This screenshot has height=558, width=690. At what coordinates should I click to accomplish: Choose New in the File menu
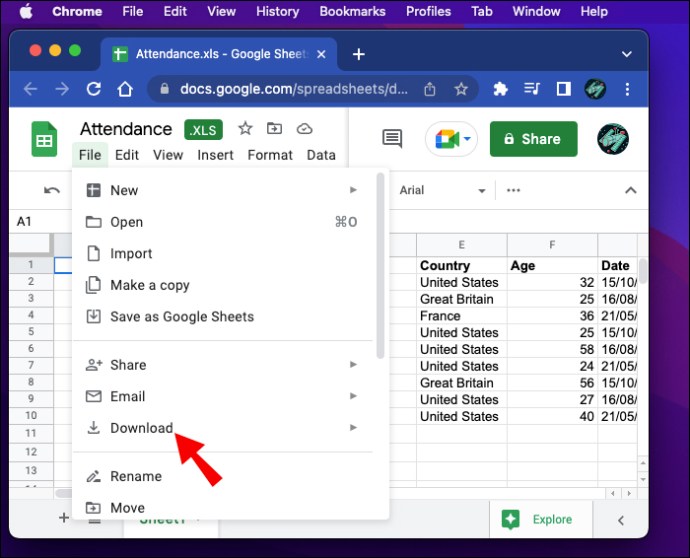[222, 190]
